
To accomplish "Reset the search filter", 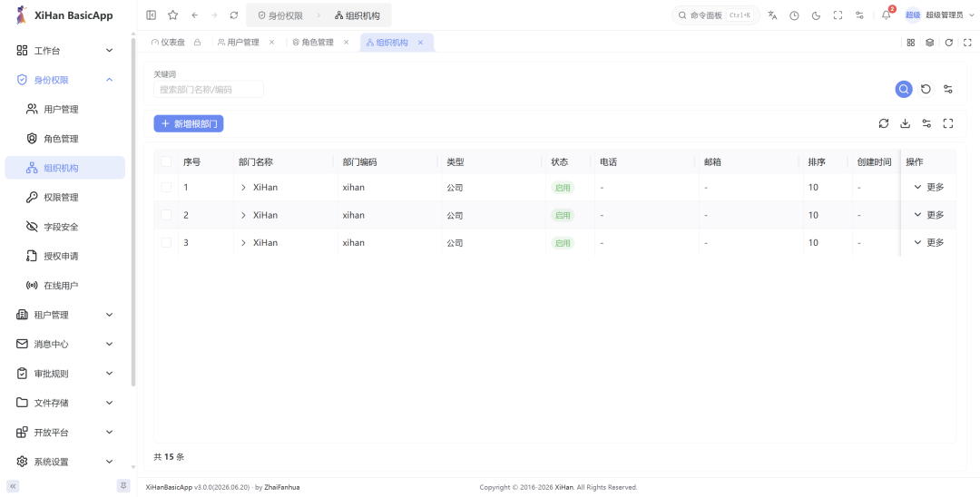I will pyautogui.click(x=926, y=89).
